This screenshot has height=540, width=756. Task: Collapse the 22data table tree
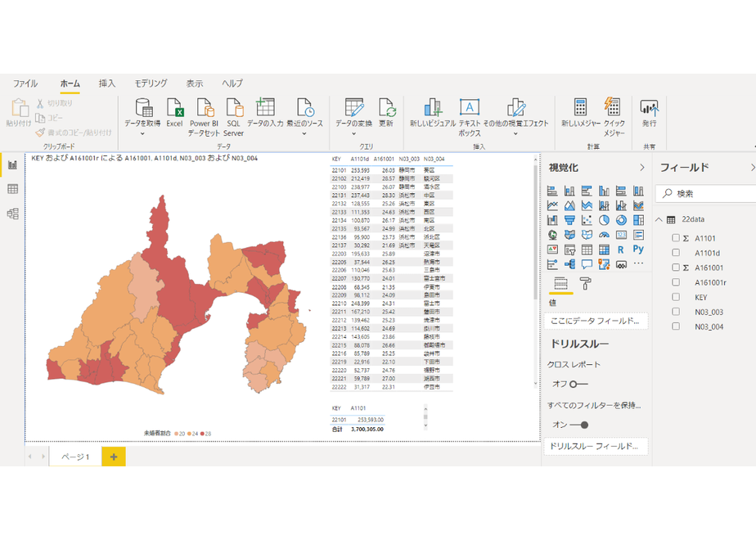(659, 219)
